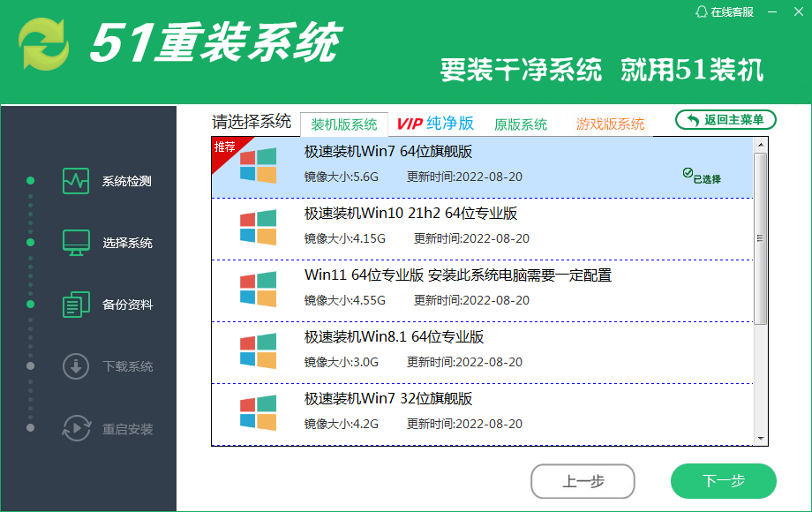Click 镜像大小:3.0G text
The height and width of the screenshot is (512, 812).
[342, 363]
